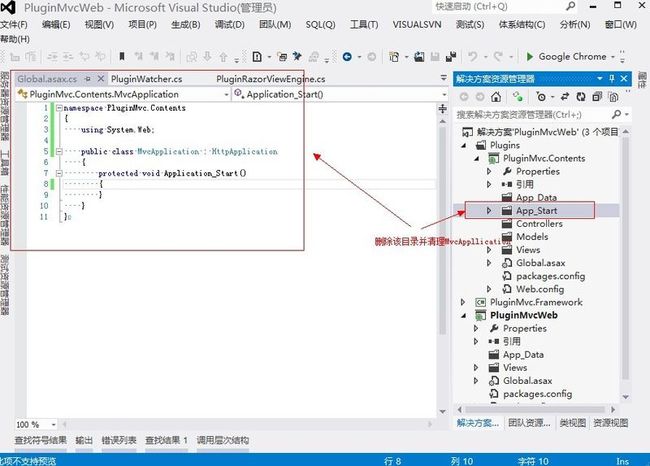
Task: Open the Solution Explorer window options dropdown arrow
Action: pos(599,78)
